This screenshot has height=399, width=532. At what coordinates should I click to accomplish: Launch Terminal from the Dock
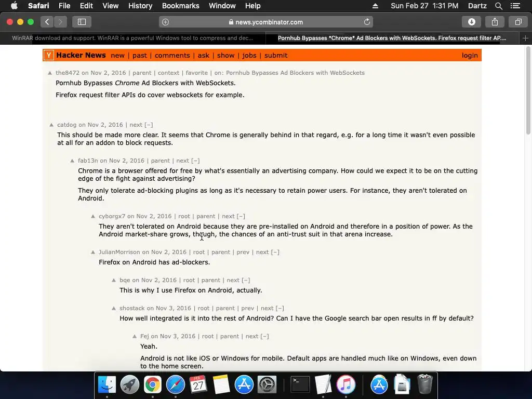click(x=300, y=385)
